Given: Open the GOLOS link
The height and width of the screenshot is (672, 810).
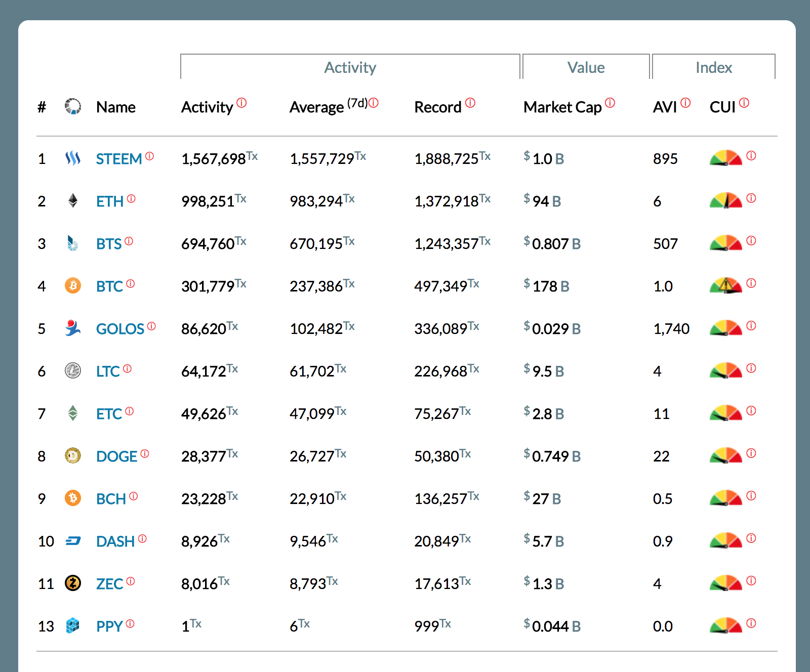Looking at the screenshot, I should point(120,329).
